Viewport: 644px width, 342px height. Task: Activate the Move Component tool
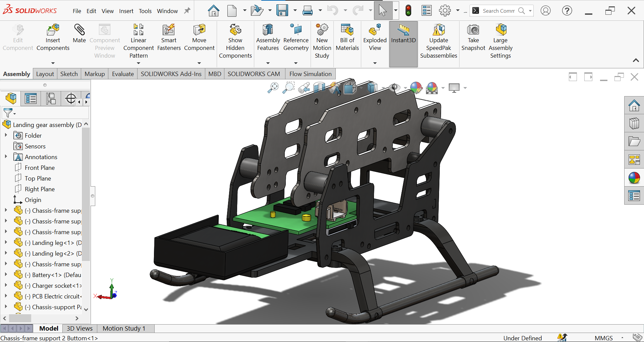[x=199, y=37]
